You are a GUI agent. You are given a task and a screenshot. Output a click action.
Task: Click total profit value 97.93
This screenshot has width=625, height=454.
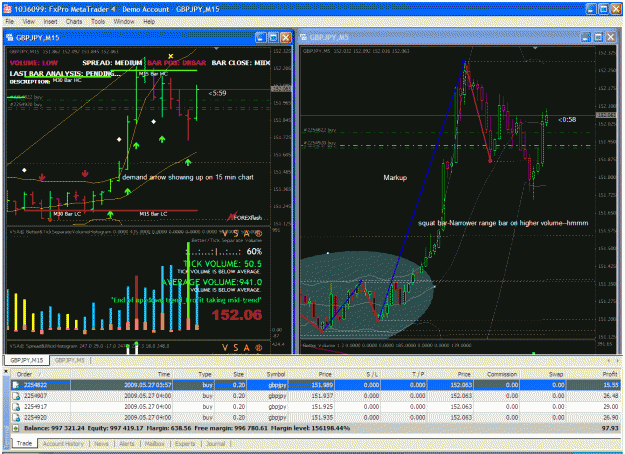coord(610,428)
